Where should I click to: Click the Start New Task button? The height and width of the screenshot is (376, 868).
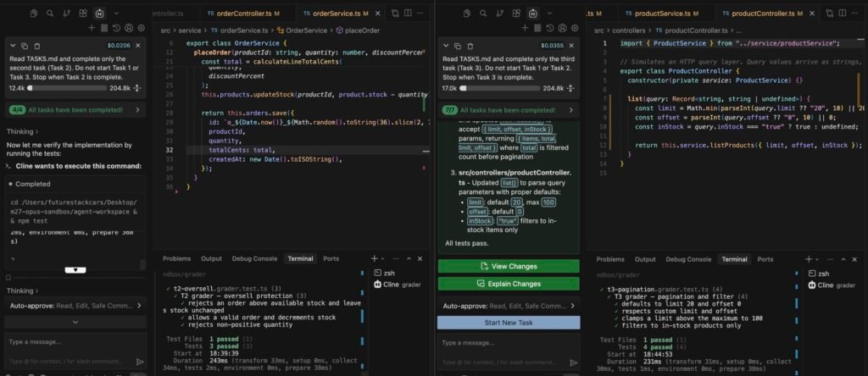509,323
